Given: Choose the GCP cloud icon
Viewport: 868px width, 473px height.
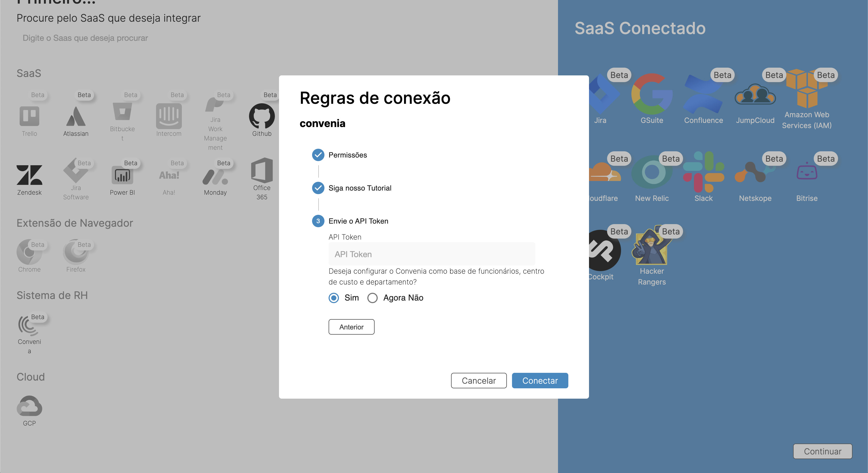Looking at the screenshot, I should click(29, 406).
